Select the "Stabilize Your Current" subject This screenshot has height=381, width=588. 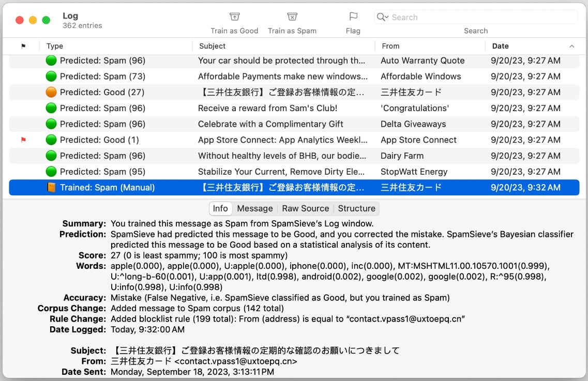[x=281, y=172]
